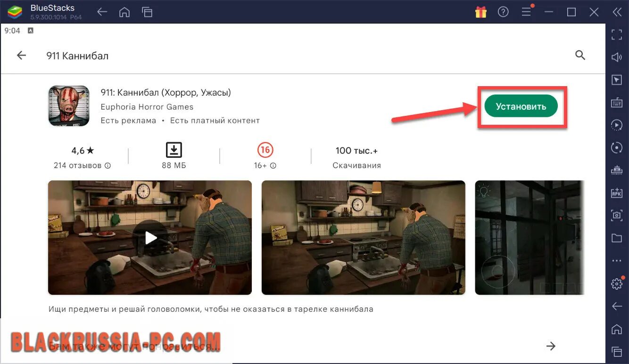
Task: Open keyboard game controls icon
Action: pos(617,102)
